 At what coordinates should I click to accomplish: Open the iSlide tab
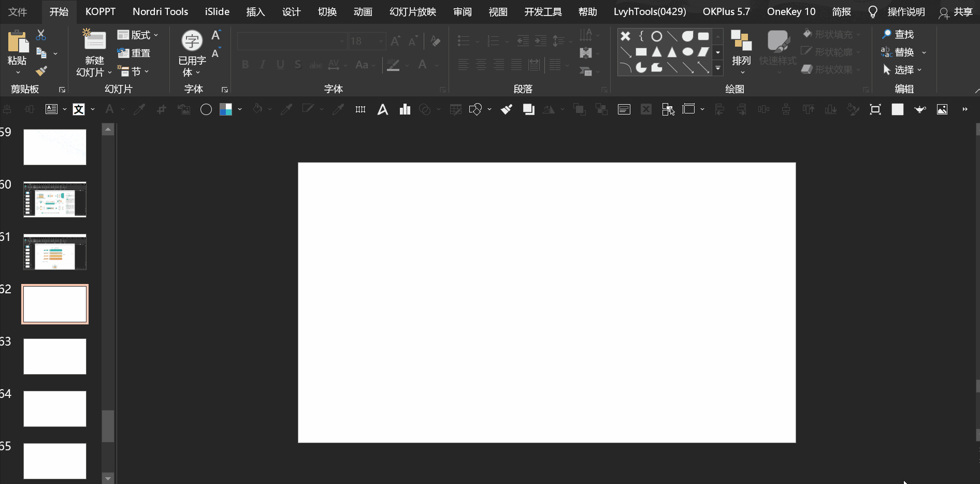coord(217,11)
